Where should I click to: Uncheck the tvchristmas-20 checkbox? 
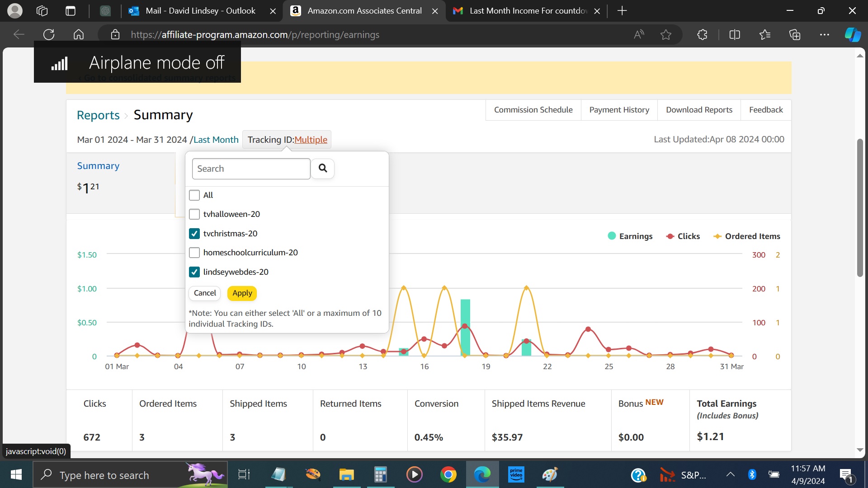click(194, 234)
